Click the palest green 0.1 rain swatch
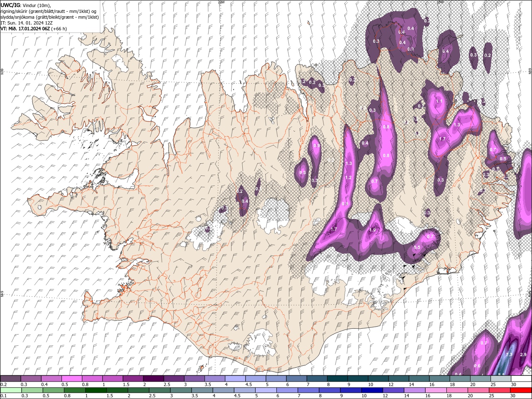Screen dimensions: 532x399 [11, 390]
